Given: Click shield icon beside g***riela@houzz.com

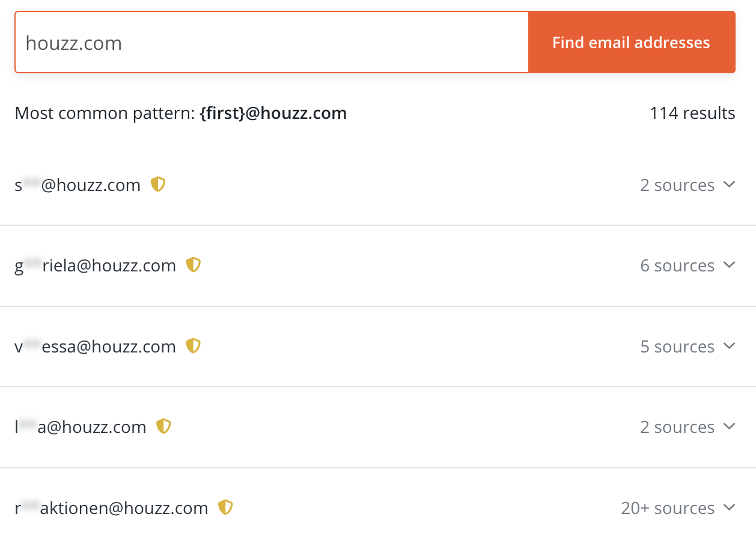Looking at the screenshot, I should point(193,265).
